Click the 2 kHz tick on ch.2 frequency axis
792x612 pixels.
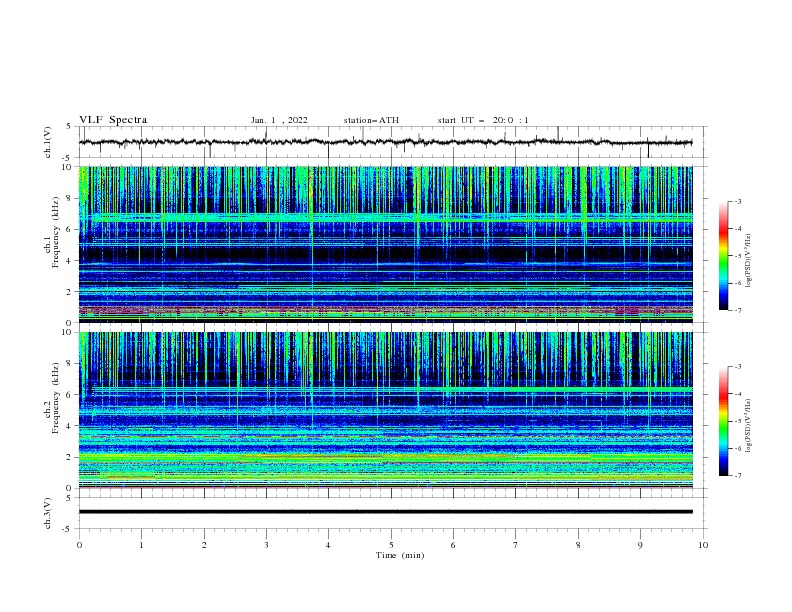(x=70, y=457)
